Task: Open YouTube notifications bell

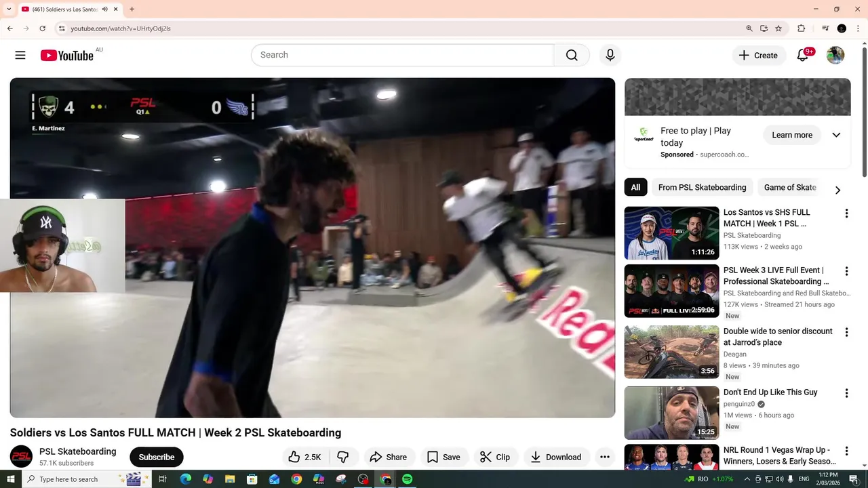Action: pos(803,56)
